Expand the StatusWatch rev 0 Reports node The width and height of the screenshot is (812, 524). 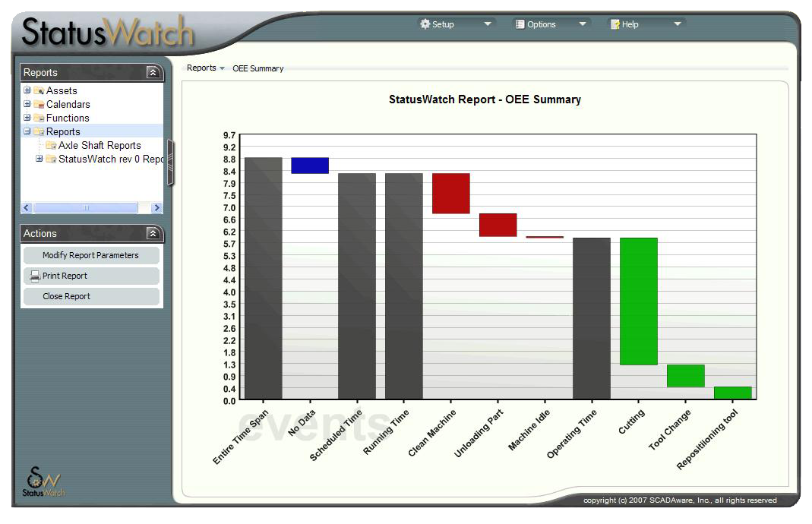pyautogui.click(x=39, y=159)
